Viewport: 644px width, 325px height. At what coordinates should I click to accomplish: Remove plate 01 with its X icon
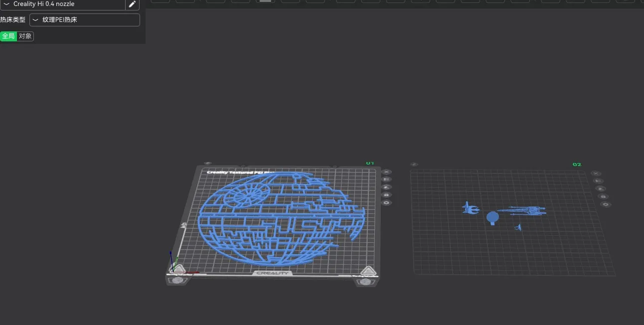(387, 171)
